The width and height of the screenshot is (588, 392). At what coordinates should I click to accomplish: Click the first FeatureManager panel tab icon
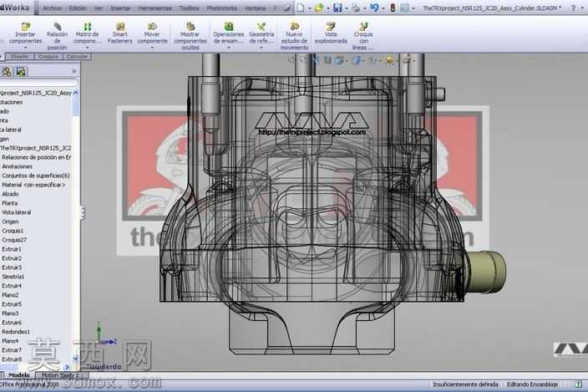(7, 71)
